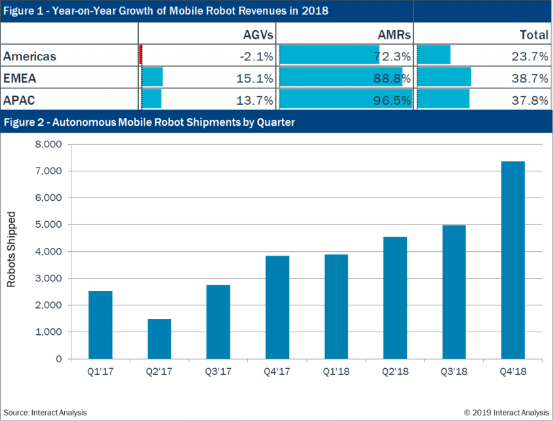The width and height of the screenshot is (553, 421).
Task: Select the EMEA Total 38.7% cell
Action: [483, 77]
